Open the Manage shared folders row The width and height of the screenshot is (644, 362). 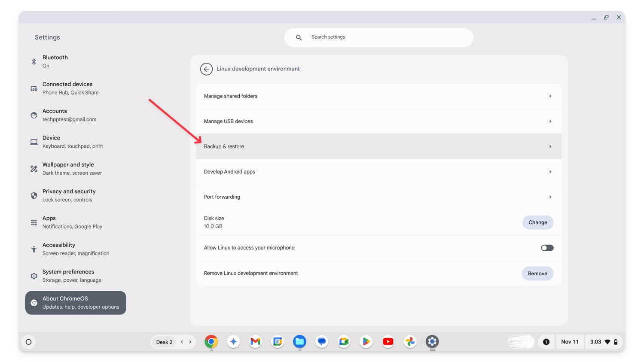tap(378, 96)
